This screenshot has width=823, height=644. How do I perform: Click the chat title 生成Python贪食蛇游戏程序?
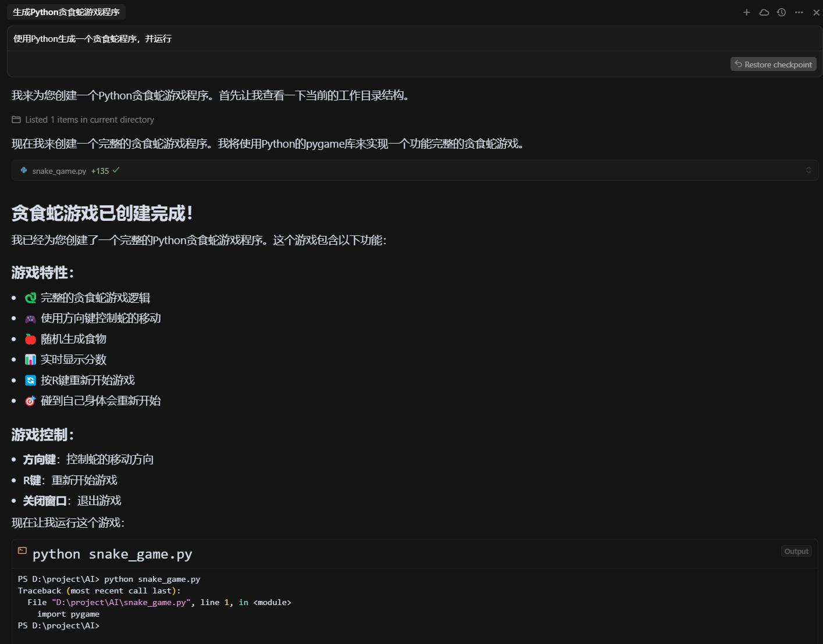pyautogui.click(x=66, y=12)
